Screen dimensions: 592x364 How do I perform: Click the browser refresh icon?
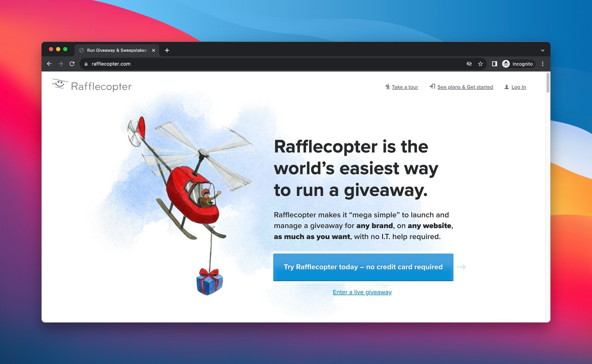tap(71, 64)
